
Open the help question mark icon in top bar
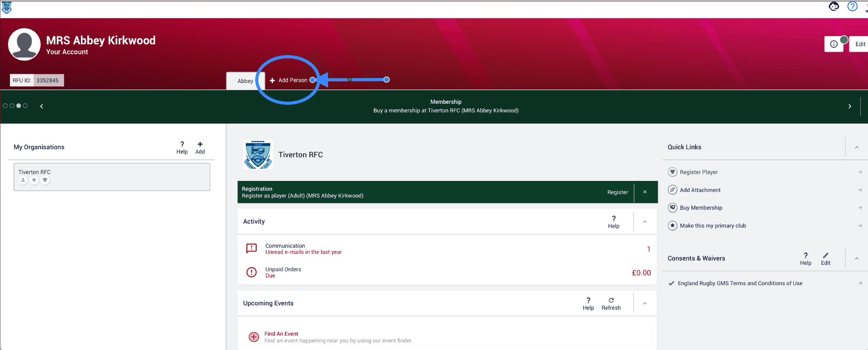click(852, 6)
